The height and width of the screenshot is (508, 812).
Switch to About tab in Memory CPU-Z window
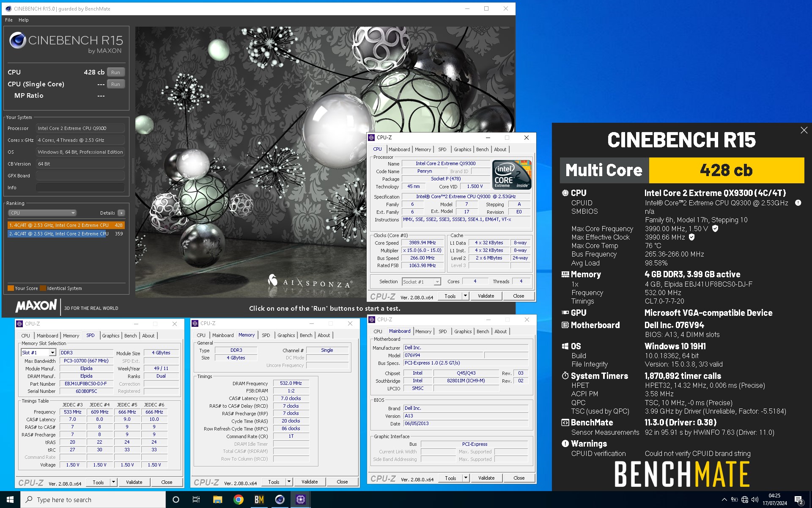click(324, 335)
